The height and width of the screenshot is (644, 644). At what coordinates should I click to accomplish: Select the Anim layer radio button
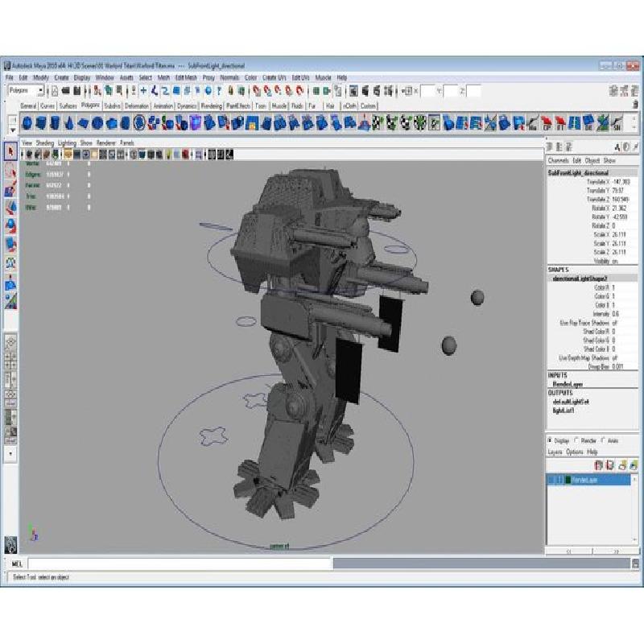pyautogui.click(x=603, y=440)
